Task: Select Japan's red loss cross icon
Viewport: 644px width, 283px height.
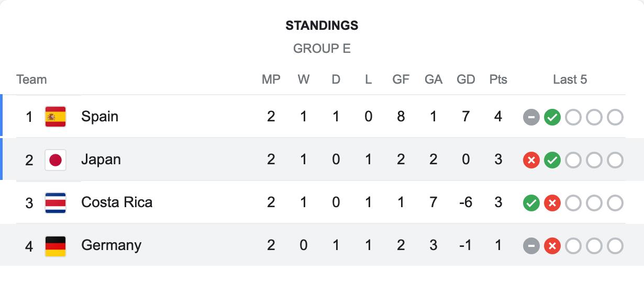Action: pyautogui.click(x=531, y=160)
